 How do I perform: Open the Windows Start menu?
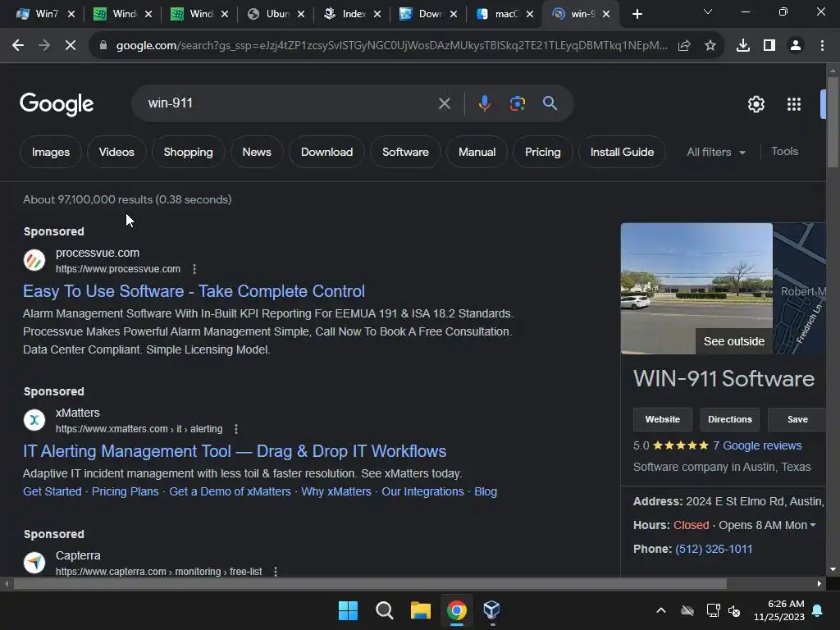pyautogui.click(x=348, y=610)
